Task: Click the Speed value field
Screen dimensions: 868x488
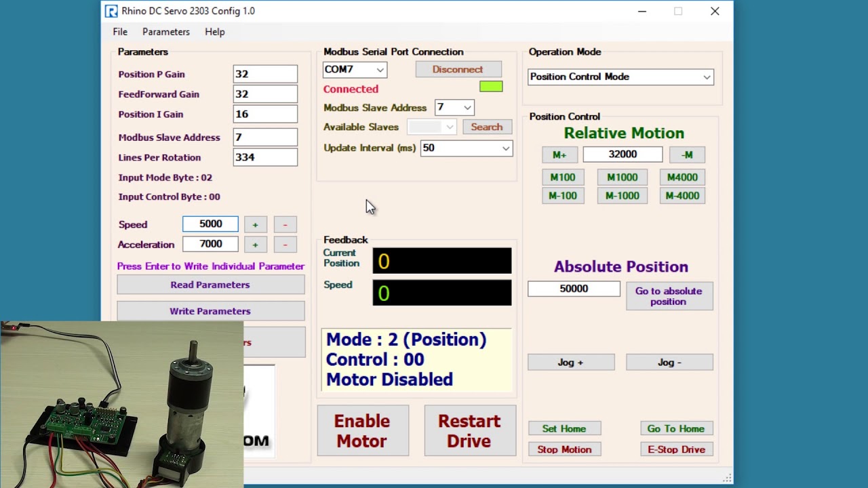Action: tap(210, 224)
